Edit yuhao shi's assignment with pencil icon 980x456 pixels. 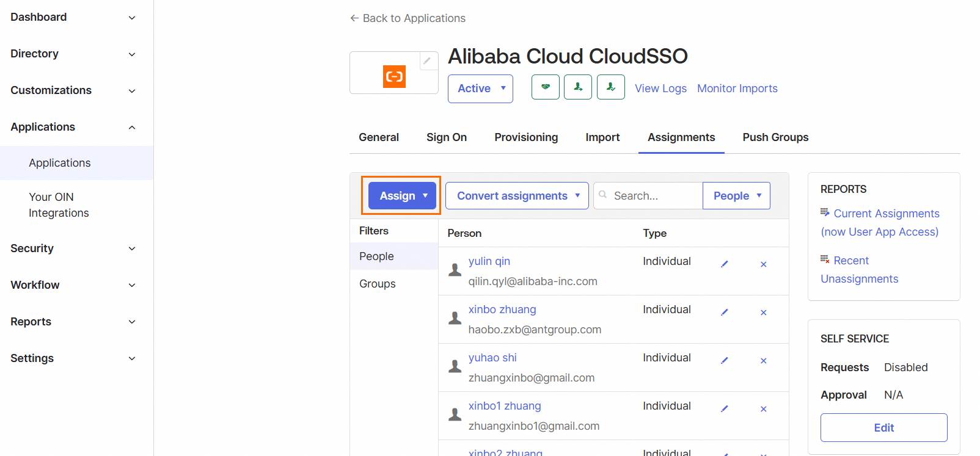[725, 361]
